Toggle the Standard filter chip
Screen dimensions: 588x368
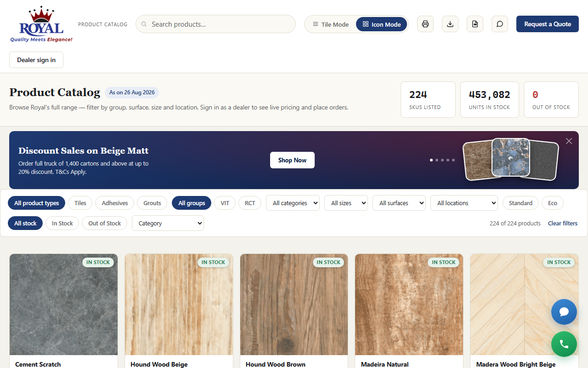(520, 203)
